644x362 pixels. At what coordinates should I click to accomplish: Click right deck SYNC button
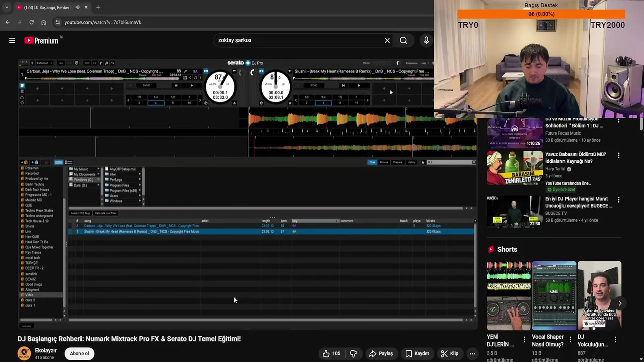coord(314,85)
